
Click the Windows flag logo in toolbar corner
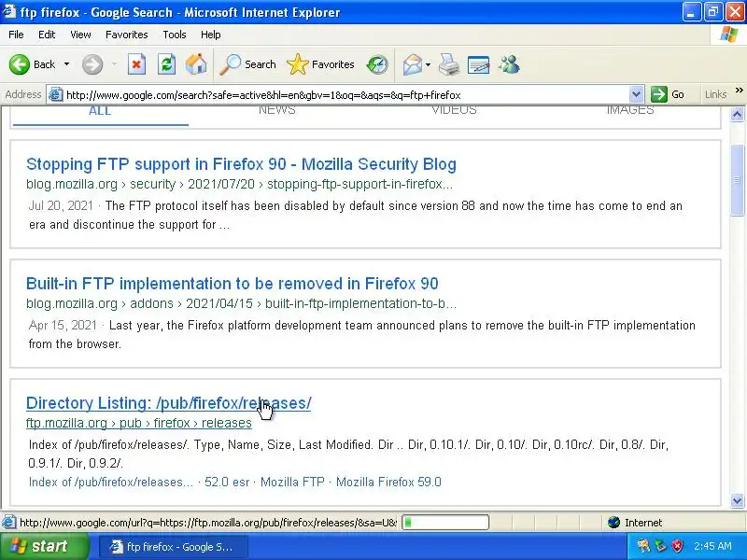pos(729,35)
